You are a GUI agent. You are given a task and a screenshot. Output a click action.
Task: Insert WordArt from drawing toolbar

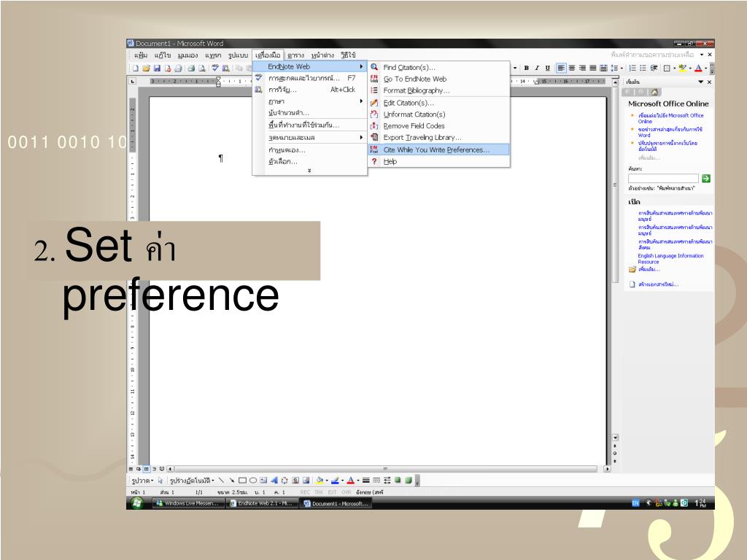pos(274,481)
